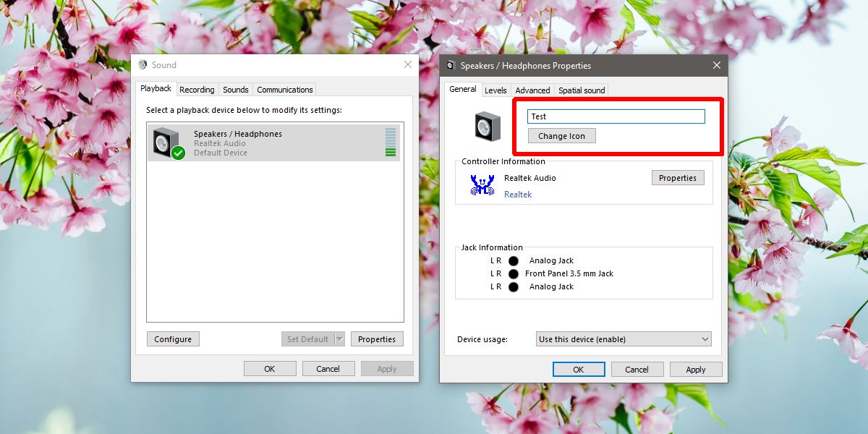Viewport: 868px width, 434px height.
Task: Click first Analog Jack black dot
Action: pyautogui.click(x=513, y=260)
